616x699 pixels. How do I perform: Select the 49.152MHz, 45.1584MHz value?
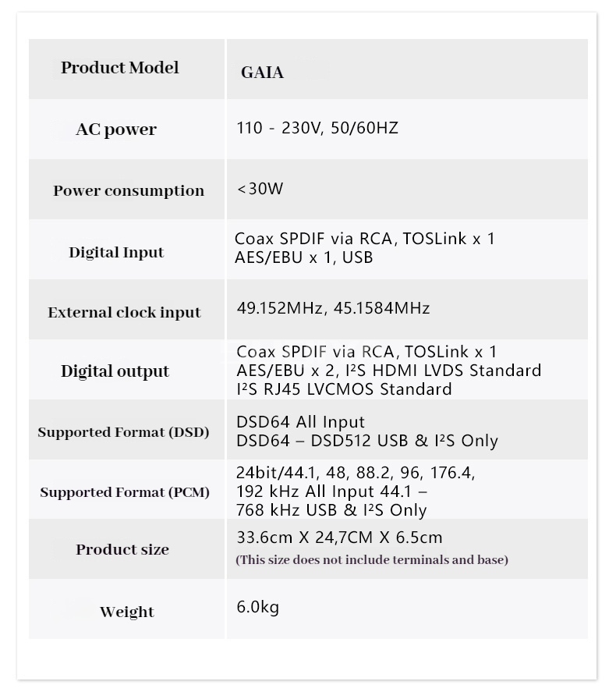333,308
